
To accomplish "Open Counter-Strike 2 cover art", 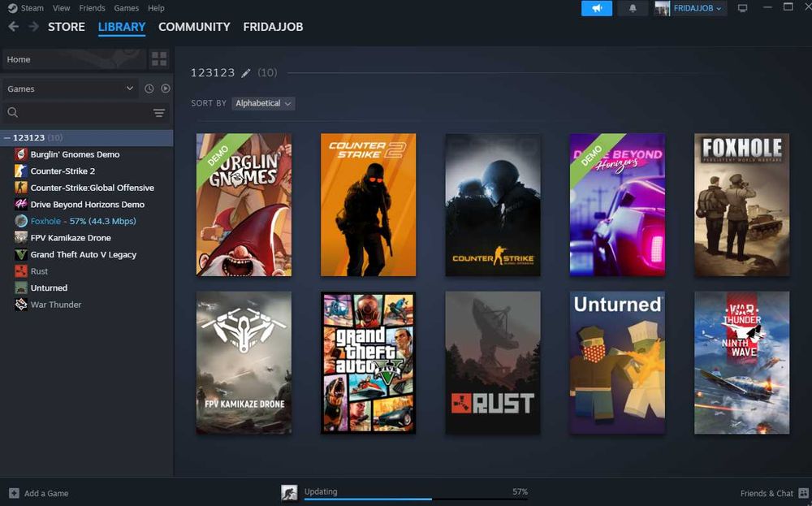I will point(368,205).
